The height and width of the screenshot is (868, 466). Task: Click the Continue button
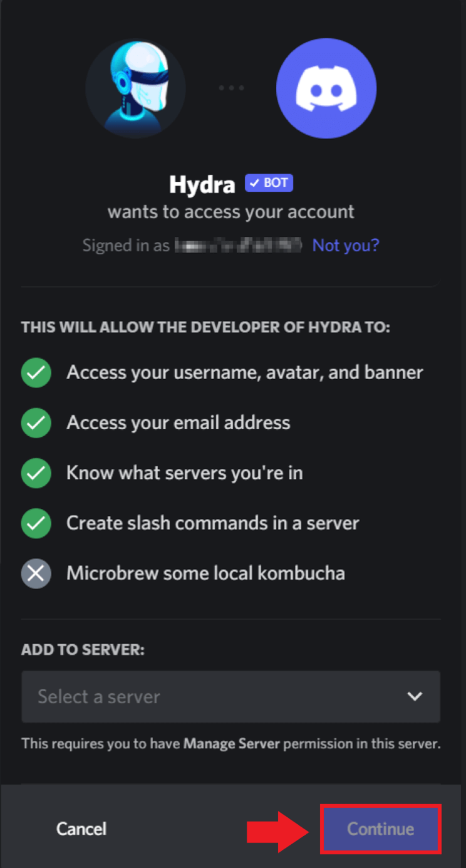381,829
